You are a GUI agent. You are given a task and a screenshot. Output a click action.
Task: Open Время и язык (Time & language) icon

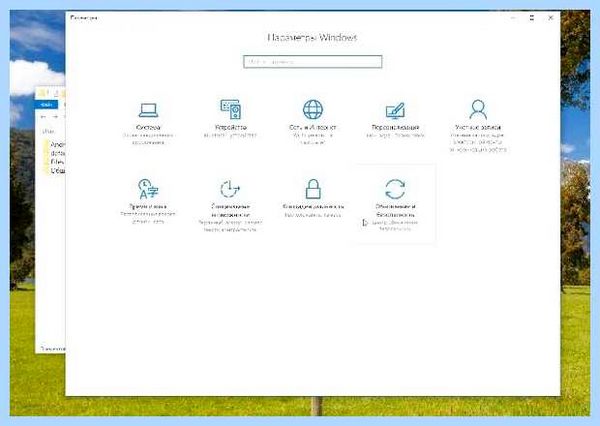pyautogui.click(x=148, y=189)
